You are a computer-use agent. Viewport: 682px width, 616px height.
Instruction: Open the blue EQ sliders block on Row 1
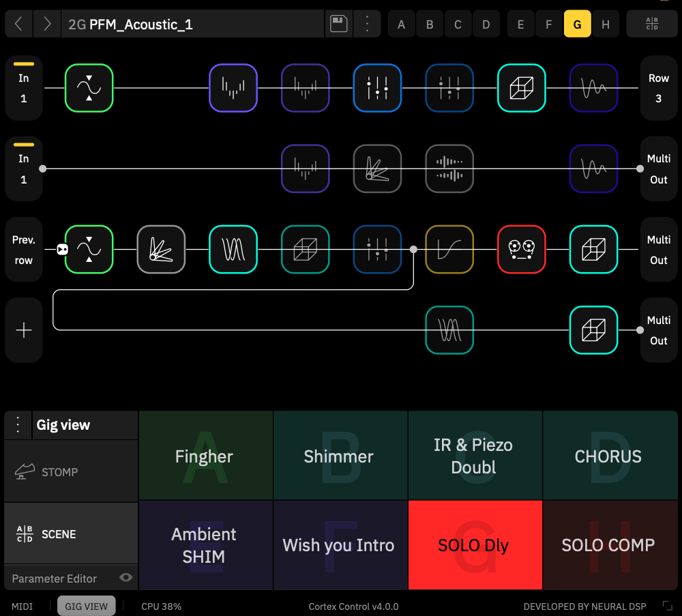tap(377, 88)
